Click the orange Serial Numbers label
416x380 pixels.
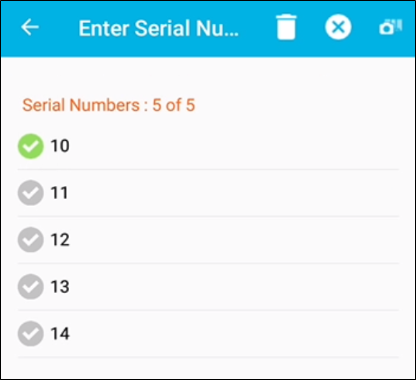click(x=81, y=105)
